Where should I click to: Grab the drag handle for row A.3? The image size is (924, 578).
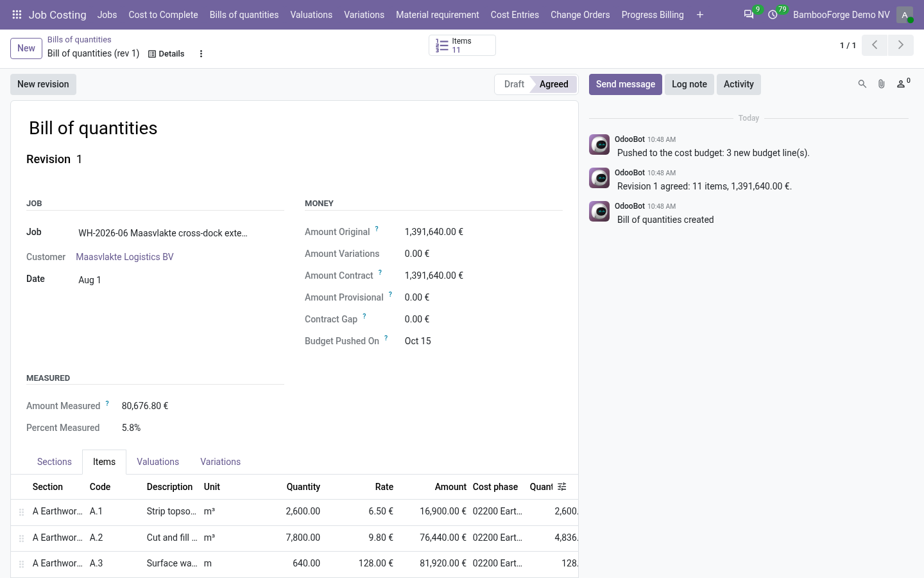(x=21, y=564)
